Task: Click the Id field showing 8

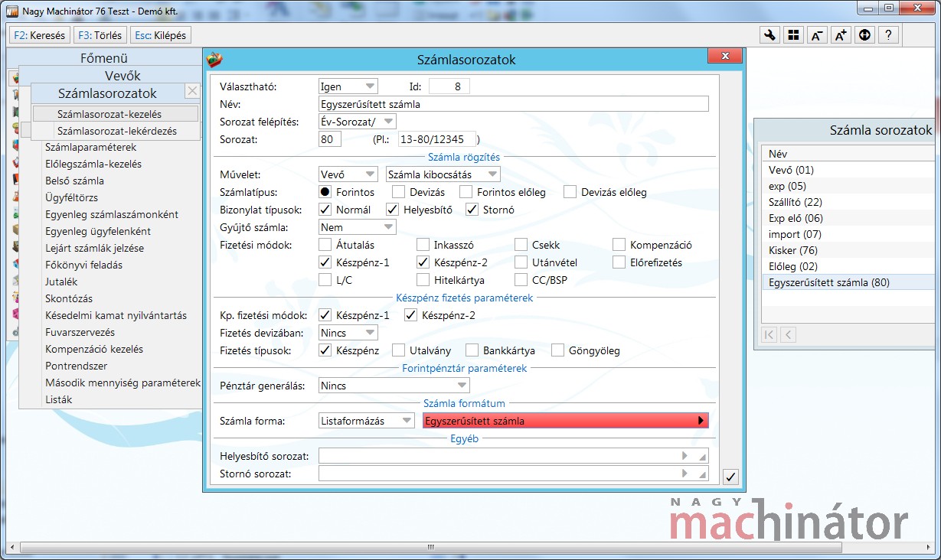Action: point(449,86)
